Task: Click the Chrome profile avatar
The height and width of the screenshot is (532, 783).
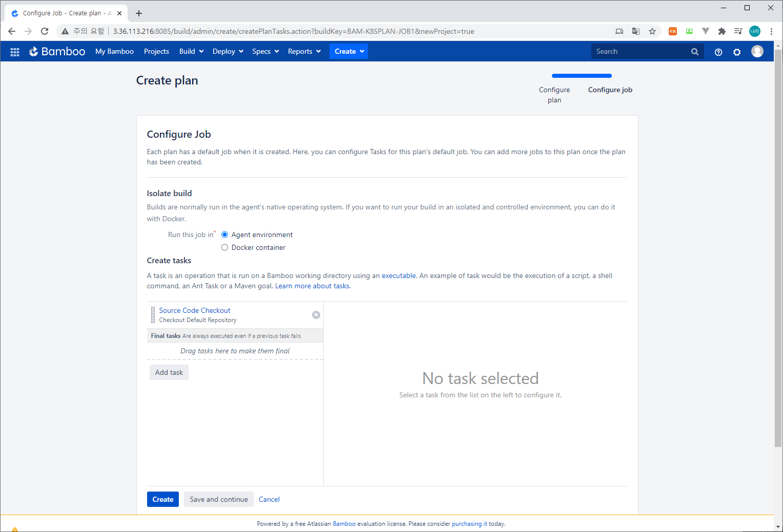Action: point(755,31)
